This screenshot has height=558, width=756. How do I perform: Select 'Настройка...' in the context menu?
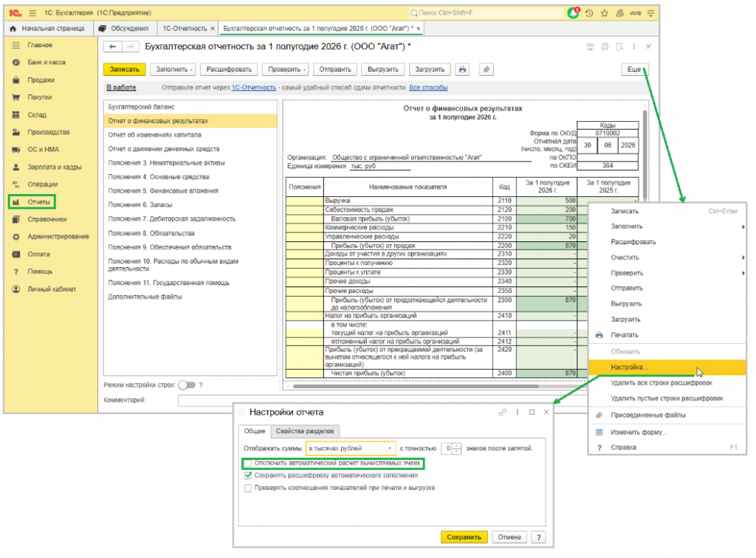667,367
